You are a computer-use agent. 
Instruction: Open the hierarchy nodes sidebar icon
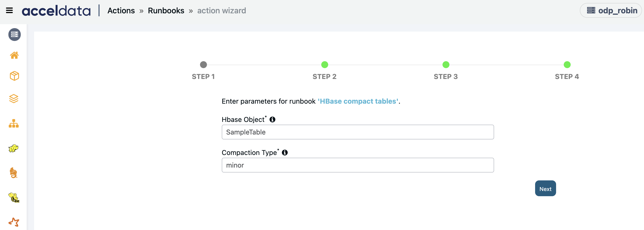coord(14,123)
